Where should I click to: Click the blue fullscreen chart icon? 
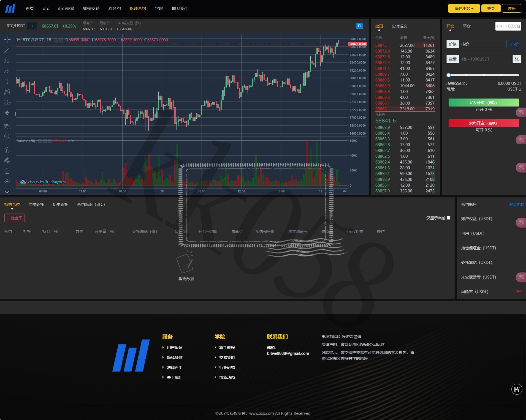pyautogui.click(x=359, y=26)
